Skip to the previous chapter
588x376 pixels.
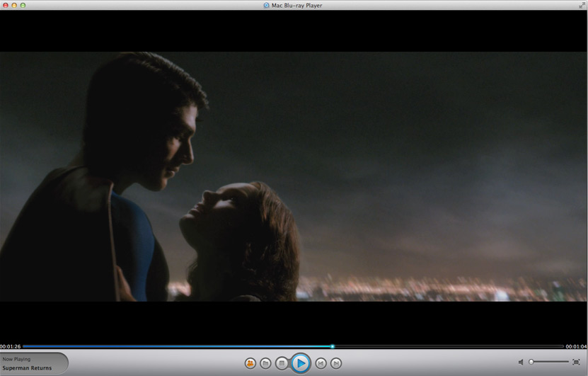pyautogui.click(x=321, y=363)
